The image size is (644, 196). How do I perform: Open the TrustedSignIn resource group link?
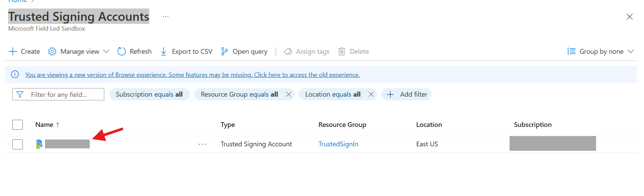338,144
